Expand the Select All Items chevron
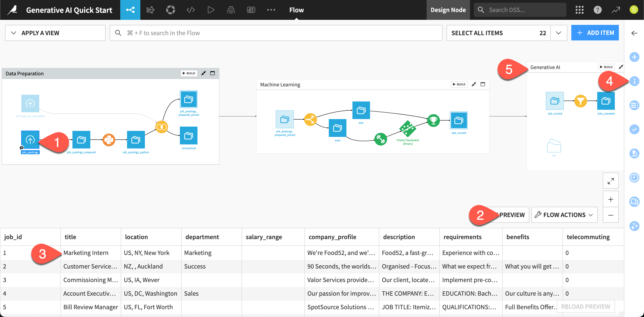 pos(558,33)
